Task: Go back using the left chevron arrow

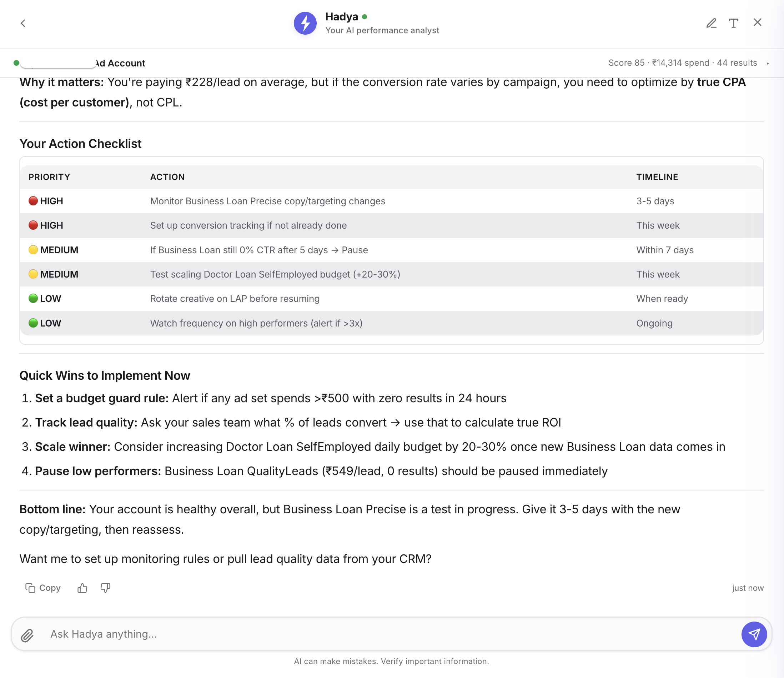Action: (23, 24)
